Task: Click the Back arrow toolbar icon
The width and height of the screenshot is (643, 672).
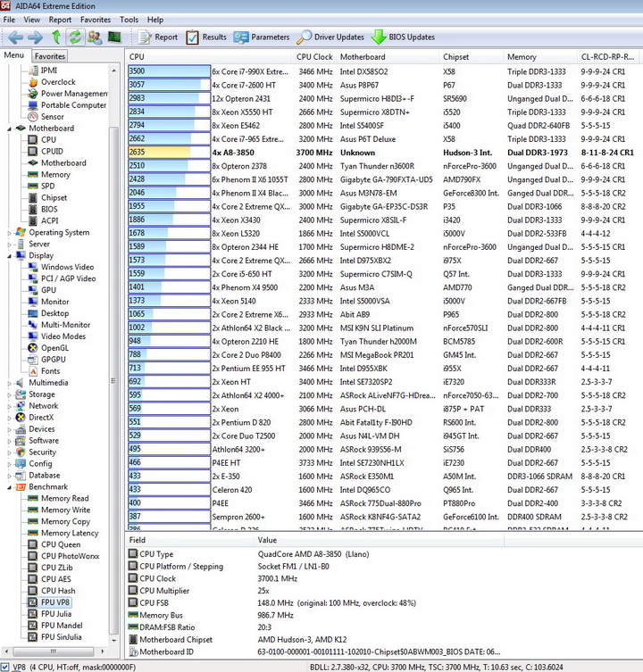Action: [15, 37]
